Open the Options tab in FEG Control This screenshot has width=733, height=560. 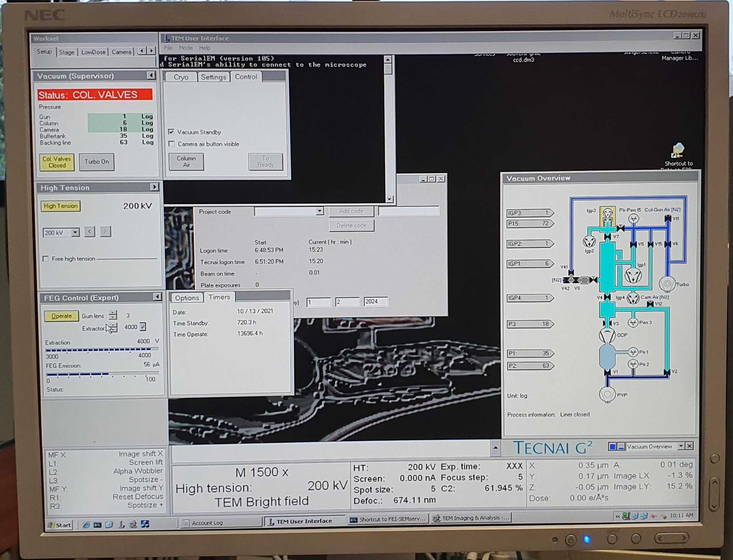point(187,298)
